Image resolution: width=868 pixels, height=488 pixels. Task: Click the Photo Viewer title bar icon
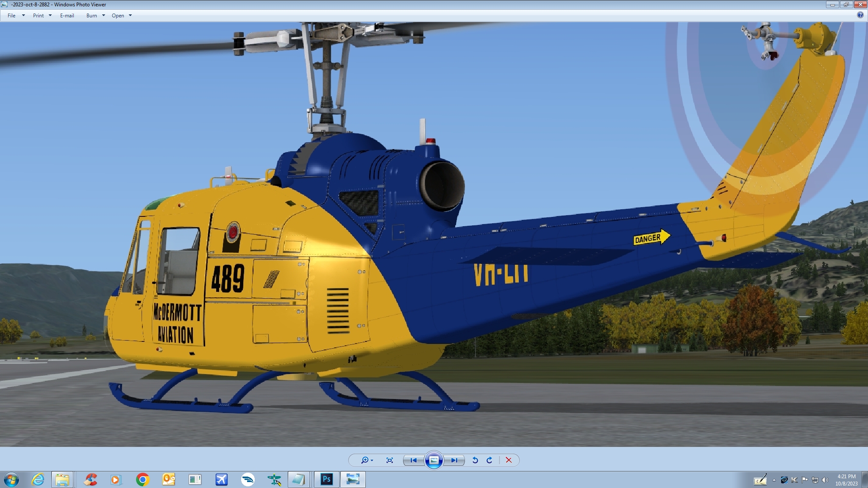(4, 4)
